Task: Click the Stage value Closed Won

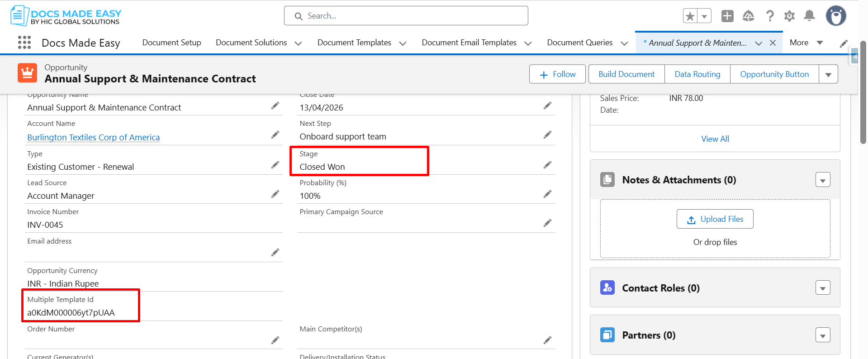Action: (322, 167)
